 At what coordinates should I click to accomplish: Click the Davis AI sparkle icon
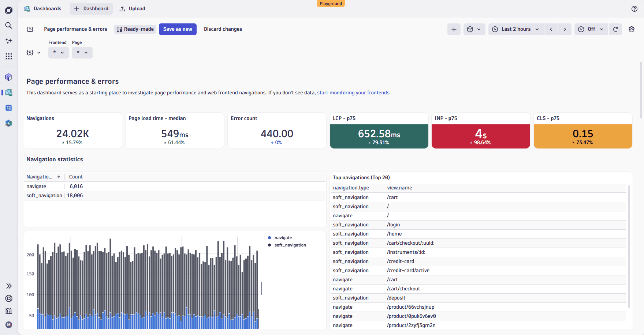tap(8, 41)
